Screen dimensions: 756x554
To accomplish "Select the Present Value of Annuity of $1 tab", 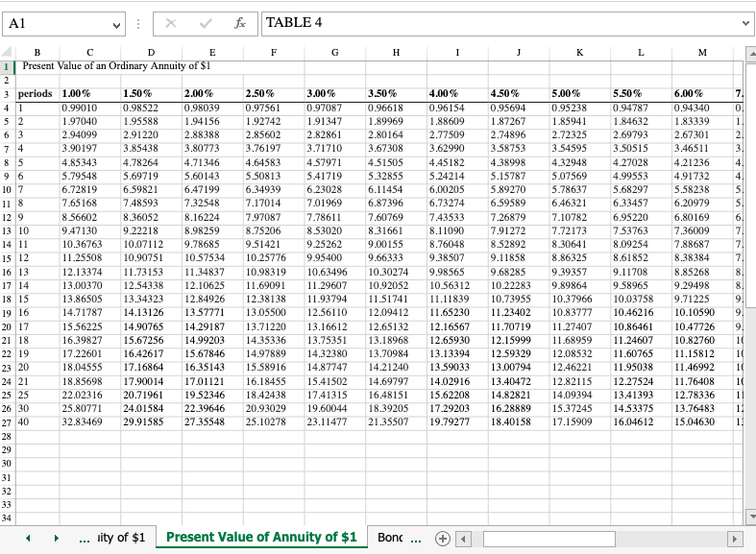I will pos(261,537).
